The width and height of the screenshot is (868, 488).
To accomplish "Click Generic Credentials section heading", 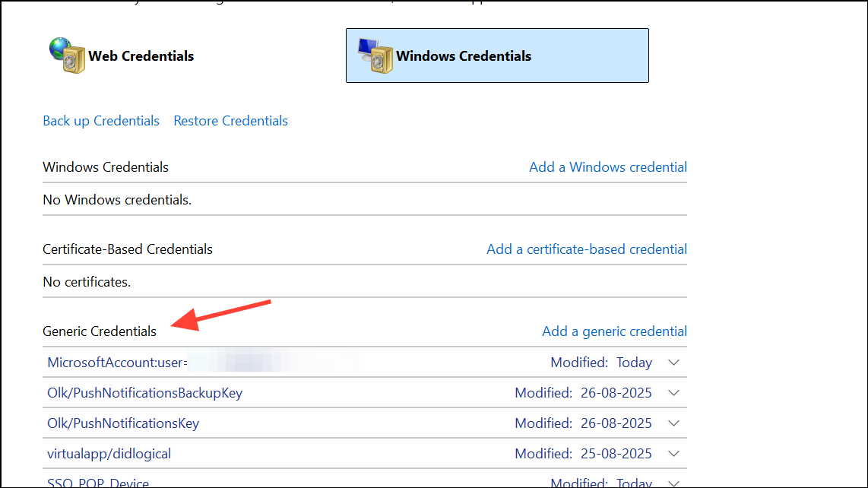I will (100, 331).
